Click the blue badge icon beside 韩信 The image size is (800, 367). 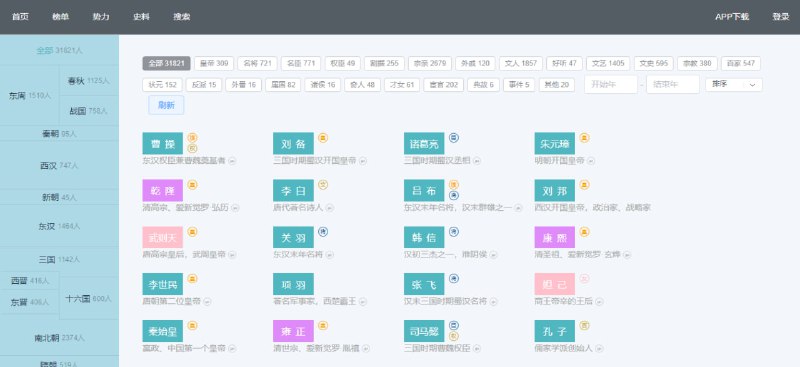pyautogui.click(x=454, y=232)
